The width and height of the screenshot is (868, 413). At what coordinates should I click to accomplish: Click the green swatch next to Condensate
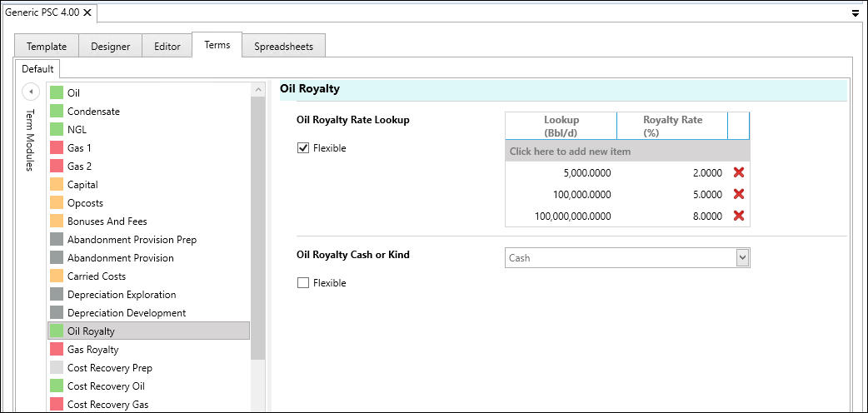pos(57,112)
